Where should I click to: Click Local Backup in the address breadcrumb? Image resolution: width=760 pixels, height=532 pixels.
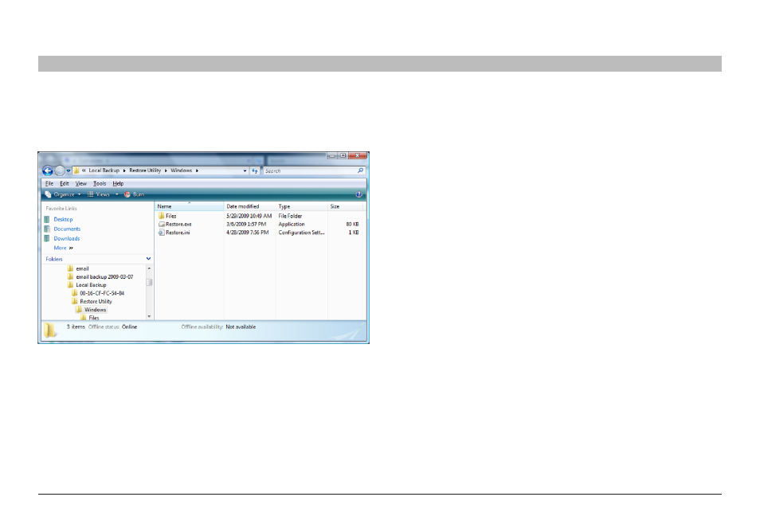104,170
